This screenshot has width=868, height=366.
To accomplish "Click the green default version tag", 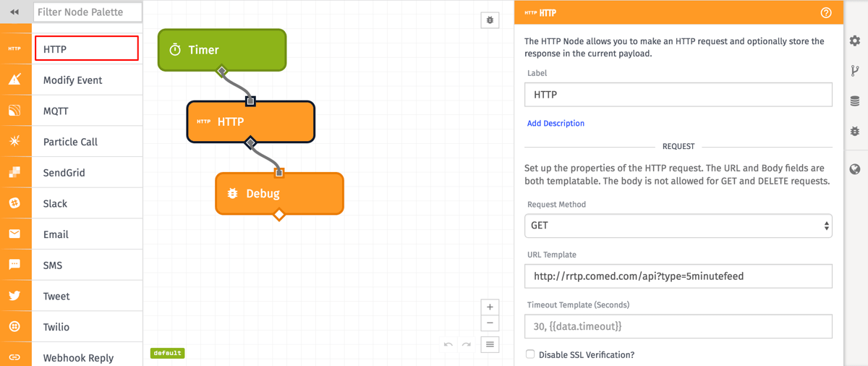I will tap(167, 353).
